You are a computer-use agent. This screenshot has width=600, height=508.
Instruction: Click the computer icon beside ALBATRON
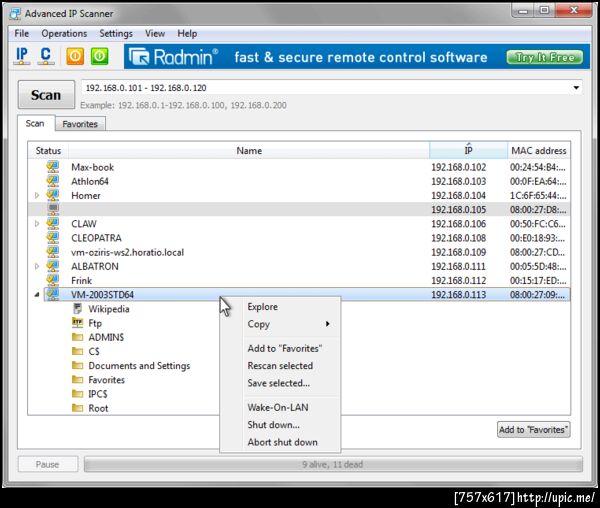coord(53,266)
